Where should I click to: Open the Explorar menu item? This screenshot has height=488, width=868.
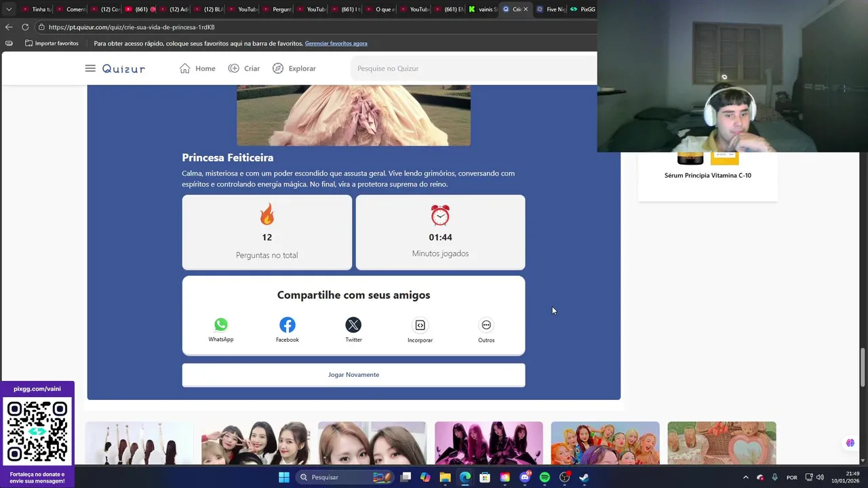click(294, 68)
